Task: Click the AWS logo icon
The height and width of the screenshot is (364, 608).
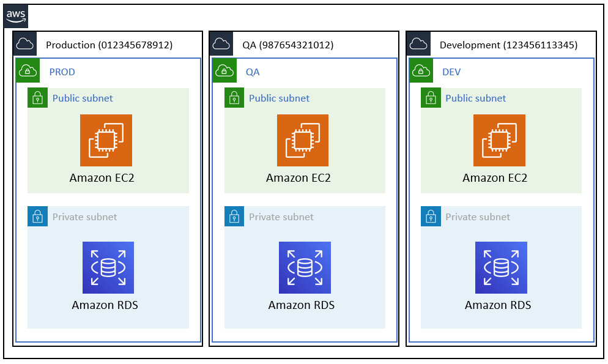Action: [16, 17]
